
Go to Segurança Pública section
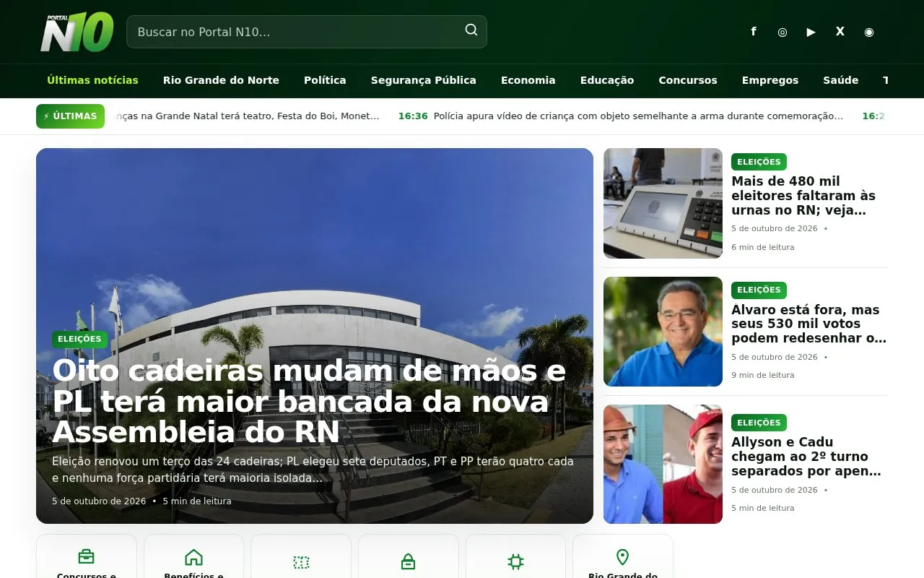click(424, 80)
